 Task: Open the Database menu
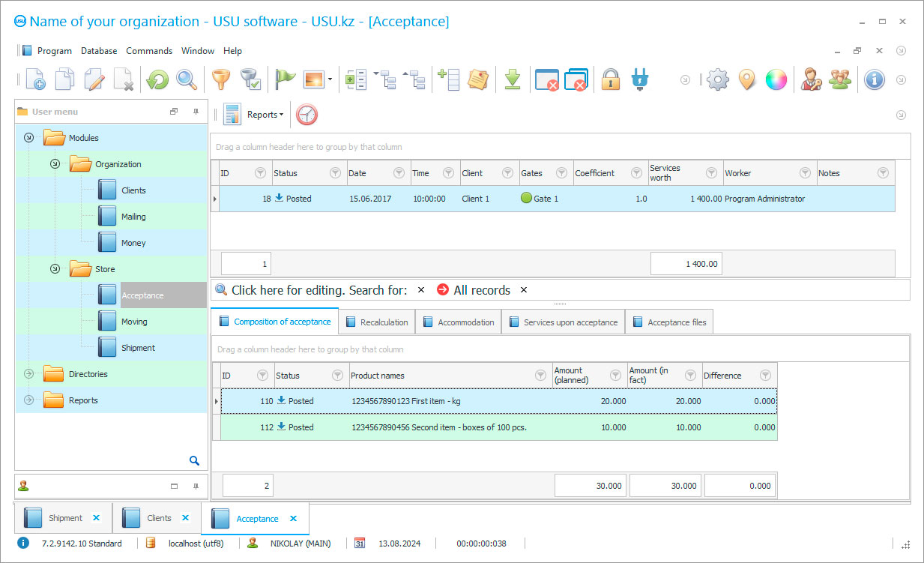[98, 50]
